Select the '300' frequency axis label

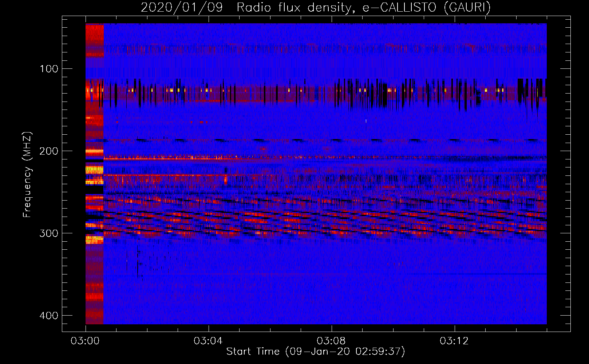point(49,233)
